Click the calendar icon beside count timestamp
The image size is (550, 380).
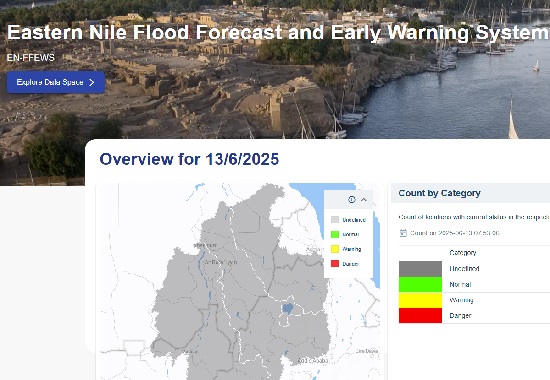tap(403, 233)
